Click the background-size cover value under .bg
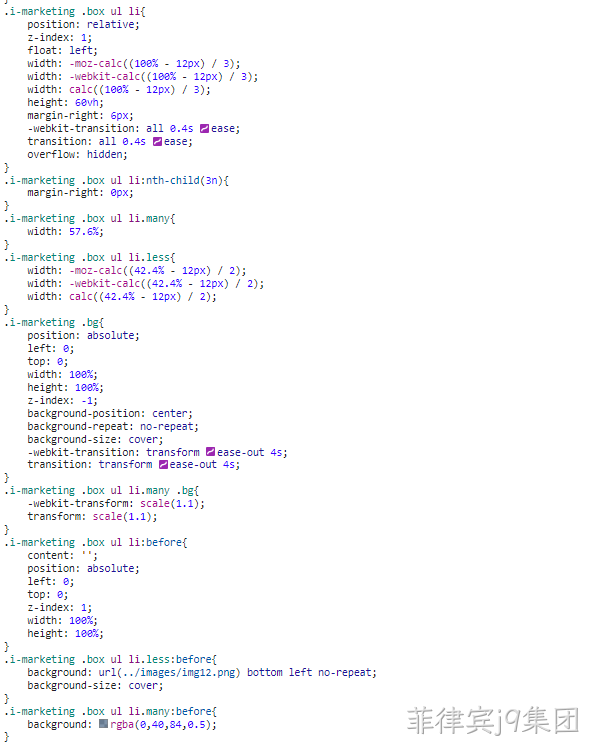The height and width of the screenshot is (745, 591). [143, 439]
